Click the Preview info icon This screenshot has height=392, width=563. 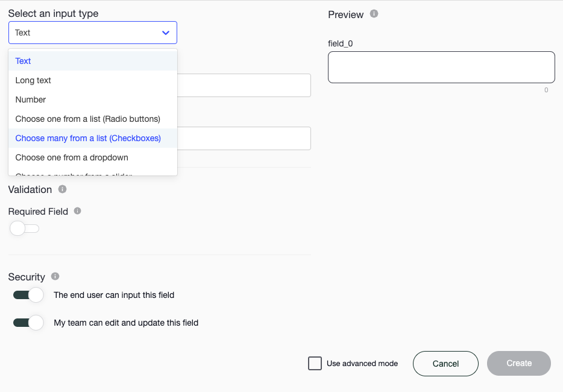point(374,14)
